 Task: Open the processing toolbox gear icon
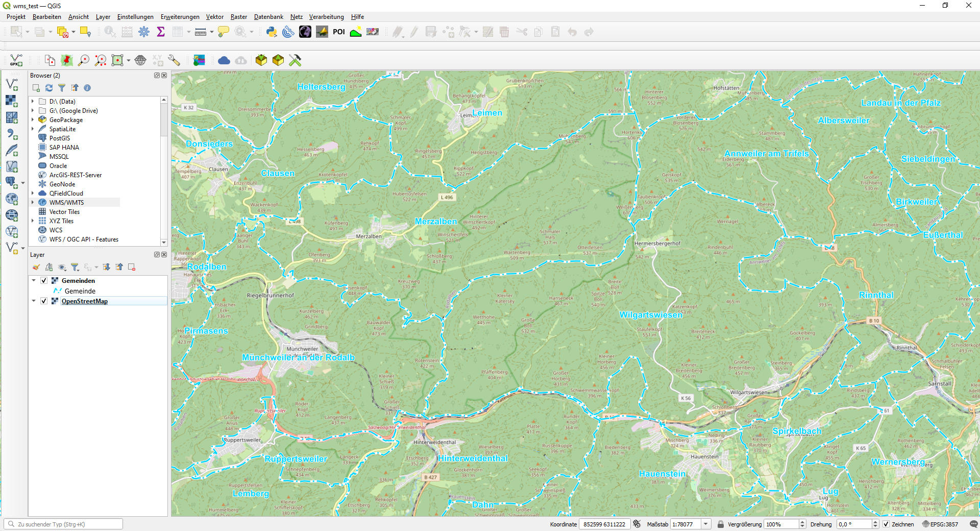pos(144,32)
